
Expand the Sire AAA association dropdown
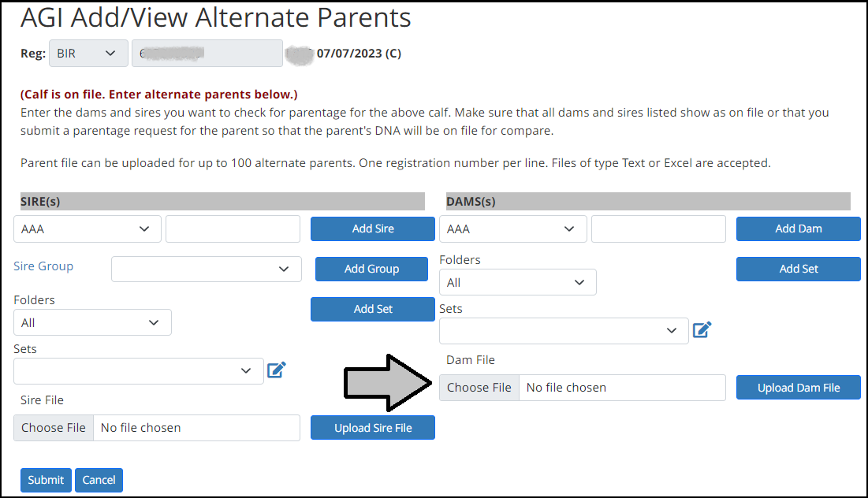coord(88,229)
